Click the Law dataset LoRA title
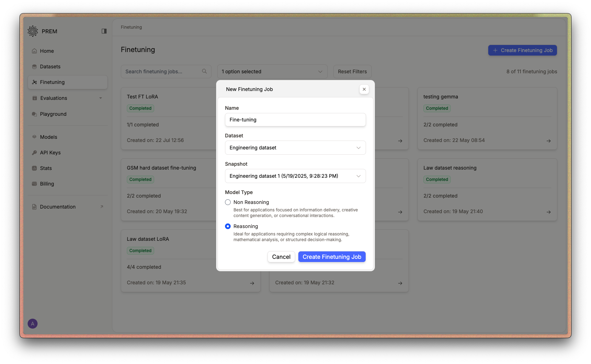Screen dimensions: 591x364 [148, 239]
